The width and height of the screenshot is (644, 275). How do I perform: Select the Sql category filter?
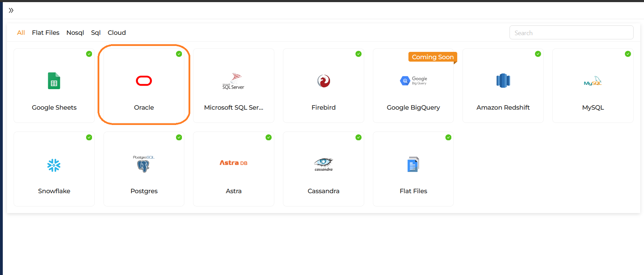95,32
